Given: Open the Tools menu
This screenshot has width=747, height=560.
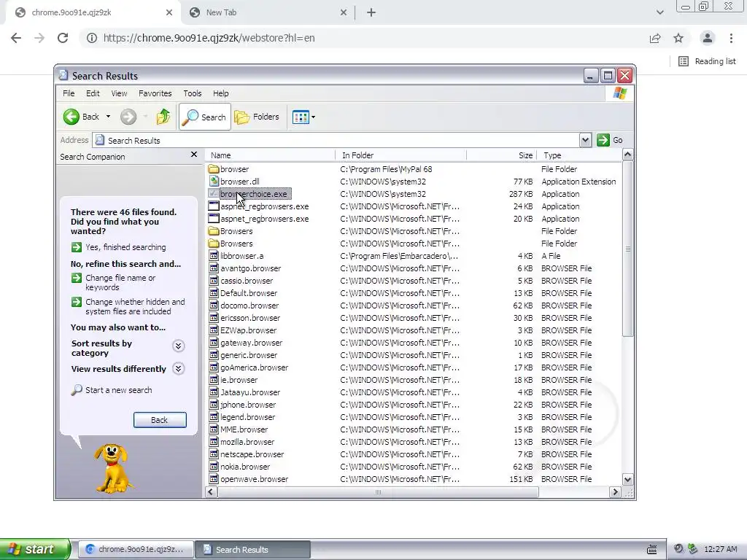Looking at the screenshot, I should (x=193, y=93).
